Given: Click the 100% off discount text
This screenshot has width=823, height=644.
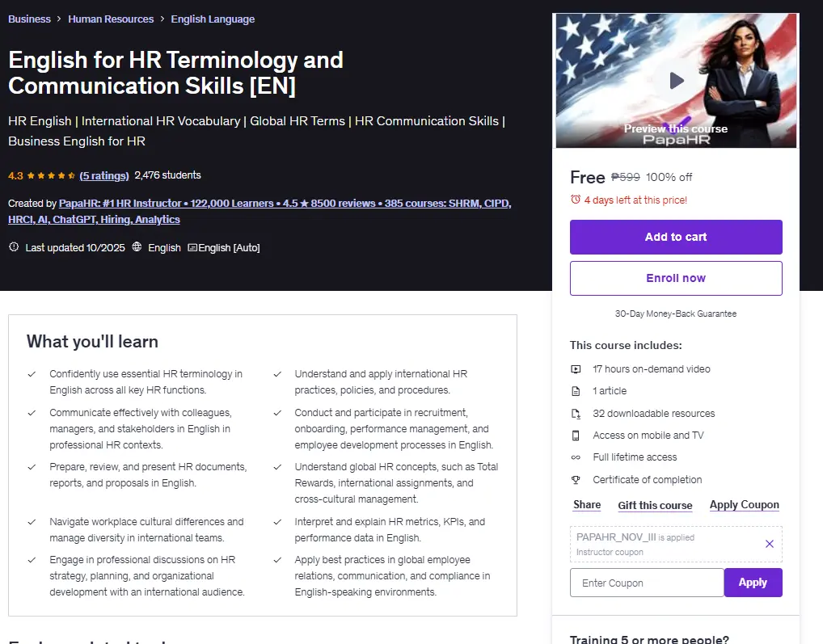Looking at the screenshot, I should click(x=669, y=177).
